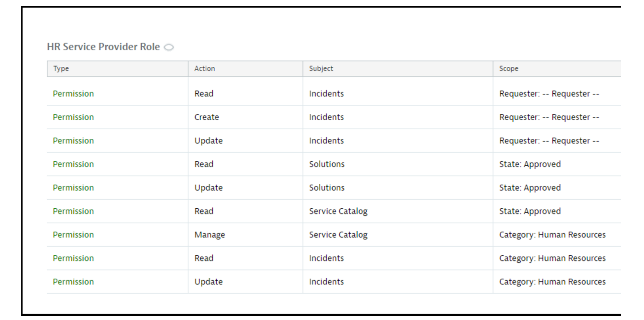
Task: Click Permission link in the last table row
Action: coord(73,282)
